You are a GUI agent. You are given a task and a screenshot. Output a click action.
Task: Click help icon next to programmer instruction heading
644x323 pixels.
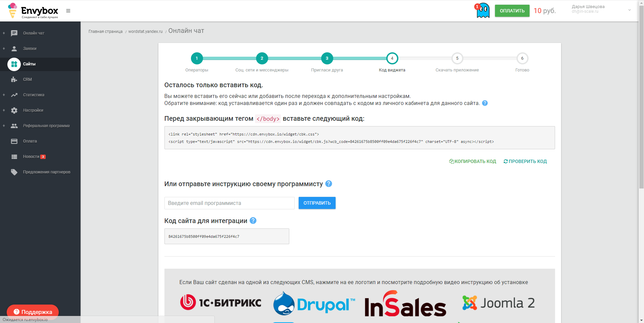pos(329,184)
